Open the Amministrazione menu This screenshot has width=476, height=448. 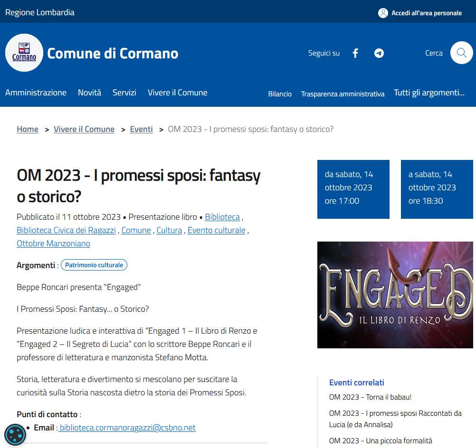[x=36, y=93]
